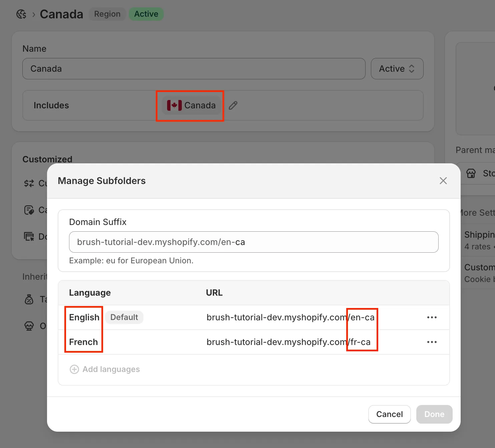Image resolution: width=495 pixels, height=448 pixels.
Task: Click the Canada flag in Includes row
Action: click(x=174, y=105)
